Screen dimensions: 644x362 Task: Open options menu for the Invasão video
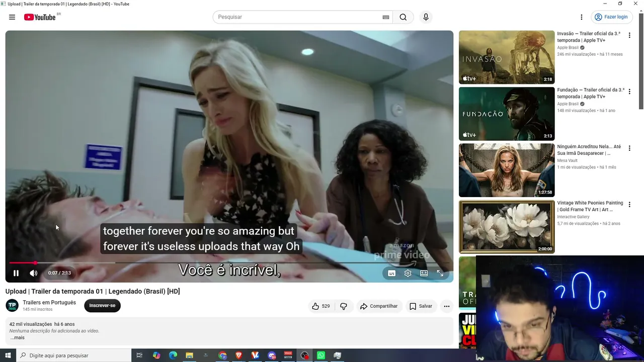629,36
